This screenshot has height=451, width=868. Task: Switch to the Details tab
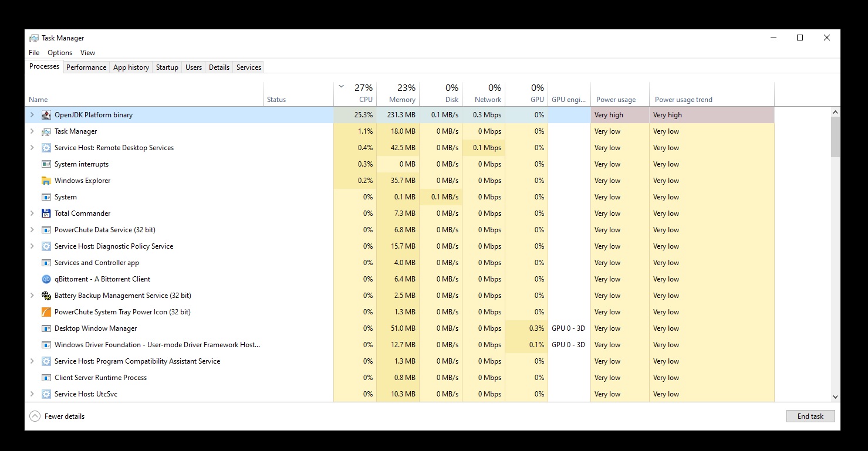point(219,67)
